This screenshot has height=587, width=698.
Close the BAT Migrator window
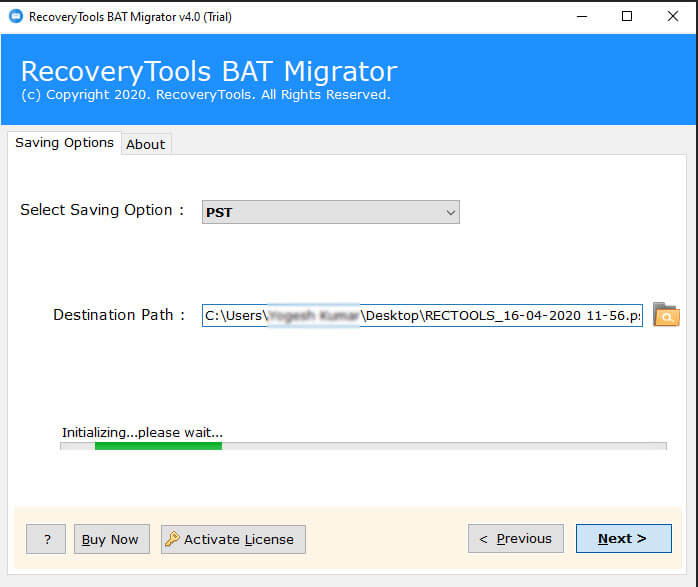[673, 16]
